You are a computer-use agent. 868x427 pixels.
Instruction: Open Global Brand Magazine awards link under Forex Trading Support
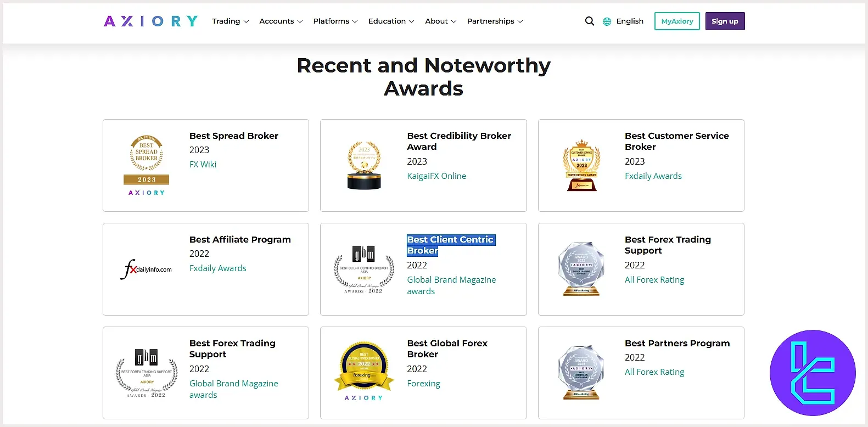[234, 389]
